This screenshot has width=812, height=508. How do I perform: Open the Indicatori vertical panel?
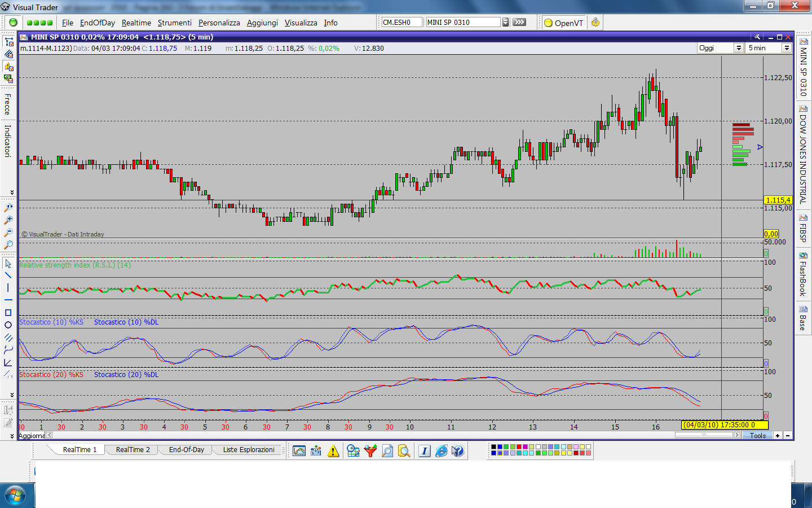(8, 141)
